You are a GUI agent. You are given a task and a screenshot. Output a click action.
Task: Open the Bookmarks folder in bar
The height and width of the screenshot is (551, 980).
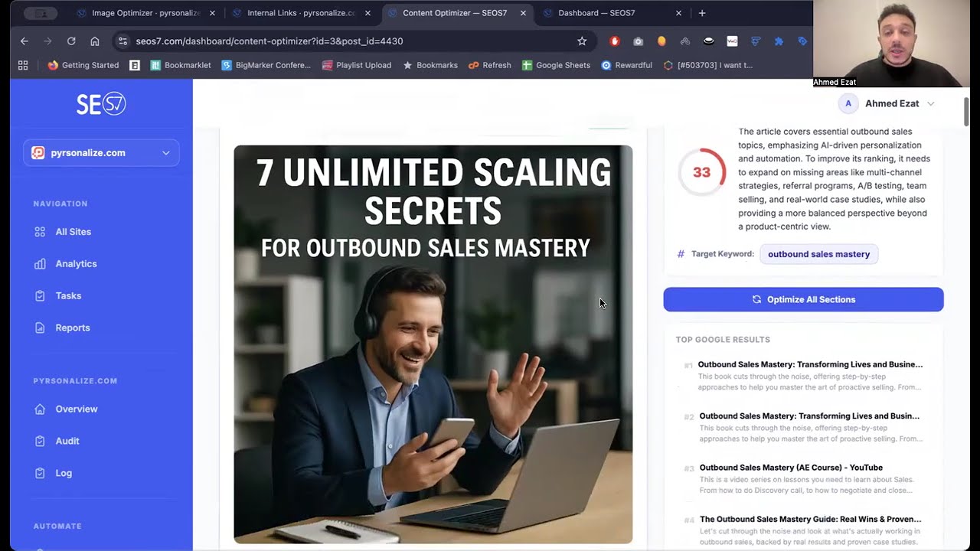[430, 65]
